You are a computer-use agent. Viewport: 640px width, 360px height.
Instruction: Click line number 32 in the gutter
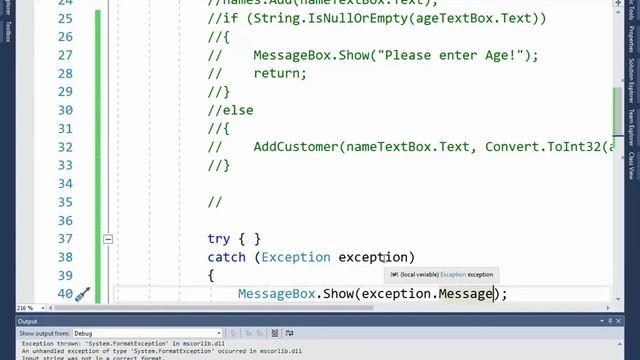coord(65,147)
